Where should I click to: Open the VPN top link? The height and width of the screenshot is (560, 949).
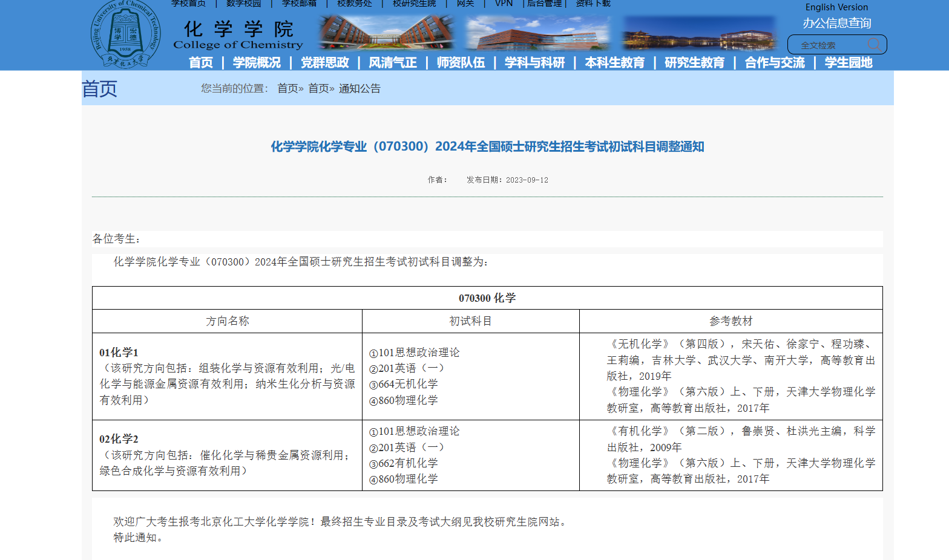tap(504, 4)
